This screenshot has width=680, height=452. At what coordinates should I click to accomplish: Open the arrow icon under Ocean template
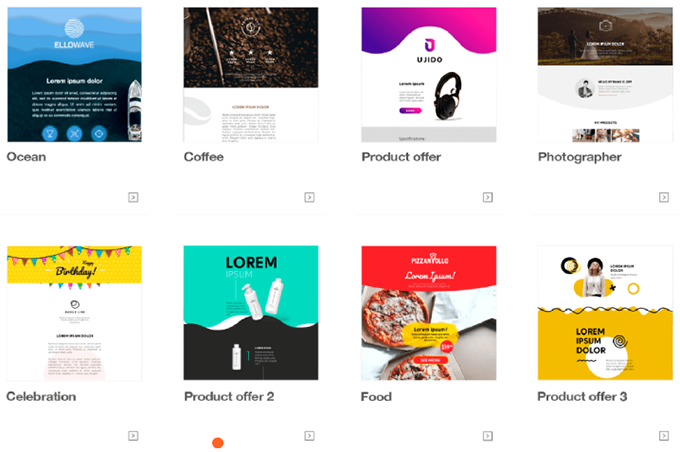(x=133, y=197)
